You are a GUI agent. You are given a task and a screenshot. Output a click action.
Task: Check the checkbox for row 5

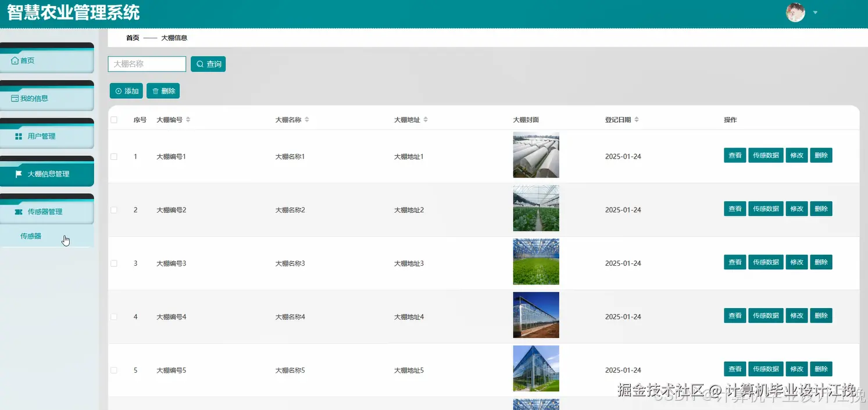pyautogui.click(x=114, y=370)
